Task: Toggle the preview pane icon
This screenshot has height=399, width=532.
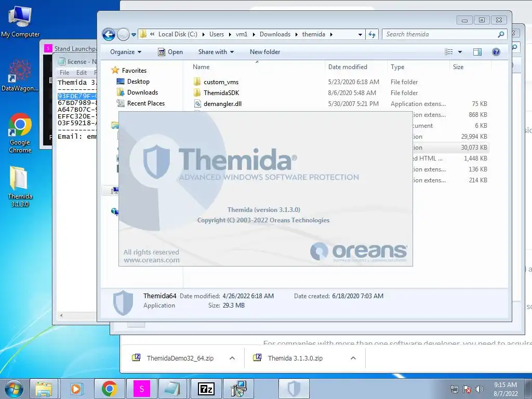Action: tap(477, 52)
